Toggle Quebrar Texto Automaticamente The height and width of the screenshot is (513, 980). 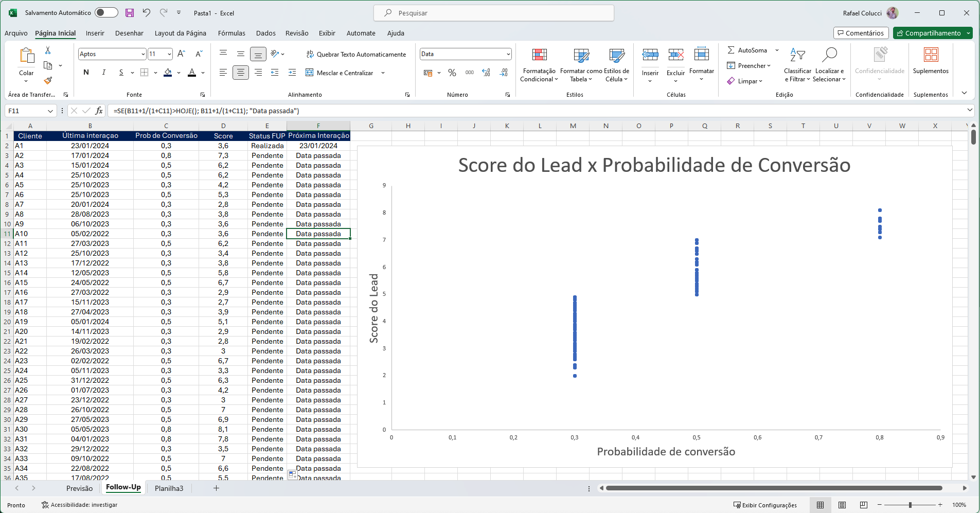(356, 54)
